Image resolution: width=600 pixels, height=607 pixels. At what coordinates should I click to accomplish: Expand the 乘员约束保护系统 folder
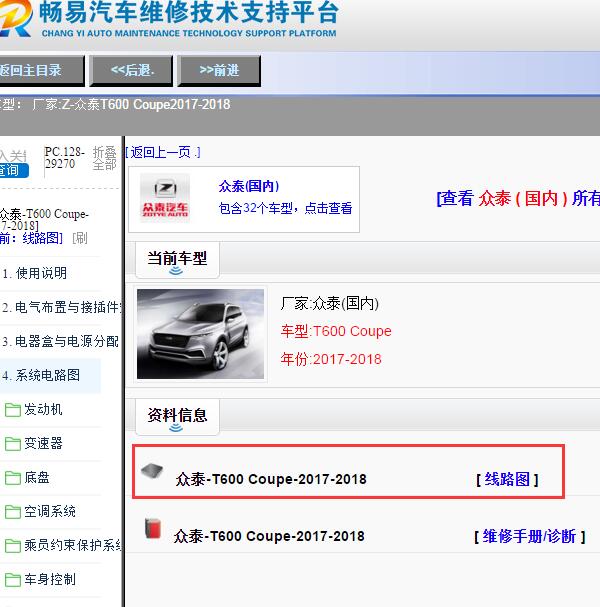[x=63, y=546]
